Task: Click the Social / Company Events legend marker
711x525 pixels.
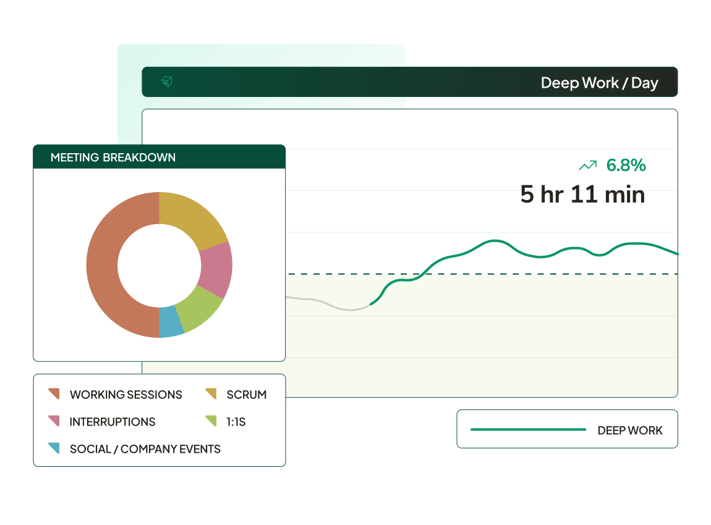Action: [54, 449]
